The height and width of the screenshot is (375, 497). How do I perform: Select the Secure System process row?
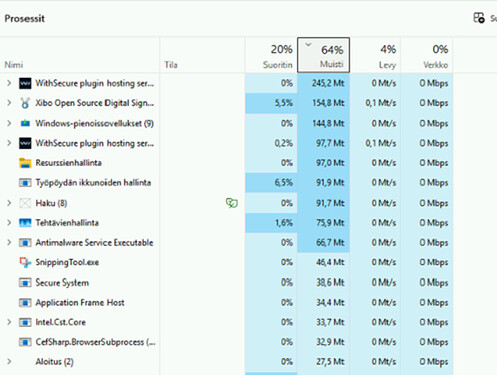point(226,283)
